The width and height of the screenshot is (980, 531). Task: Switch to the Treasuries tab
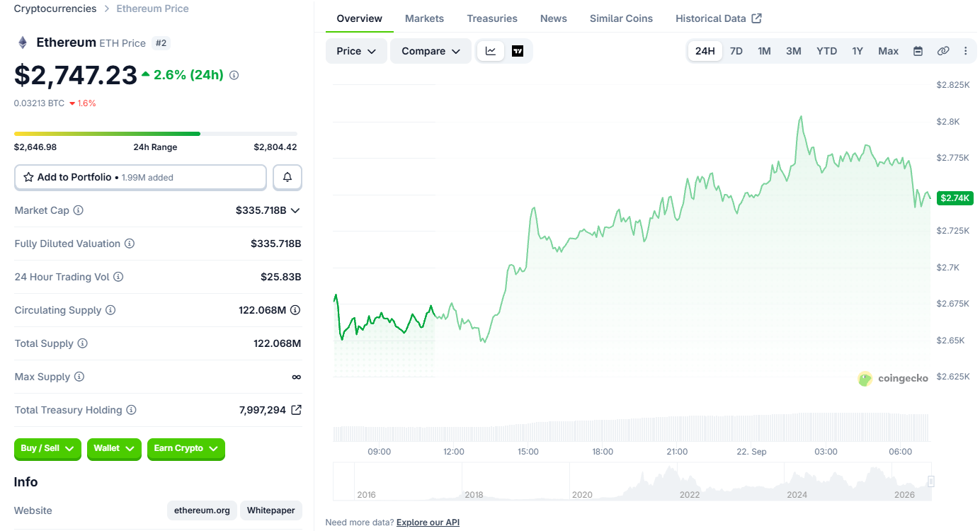tap(492, 18)
